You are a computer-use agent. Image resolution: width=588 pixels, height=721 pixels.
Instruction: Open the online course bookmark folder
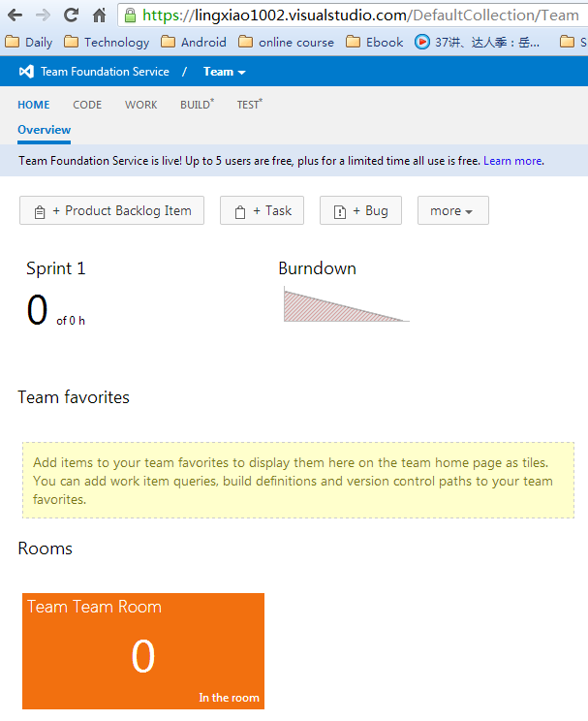(286, 42)
